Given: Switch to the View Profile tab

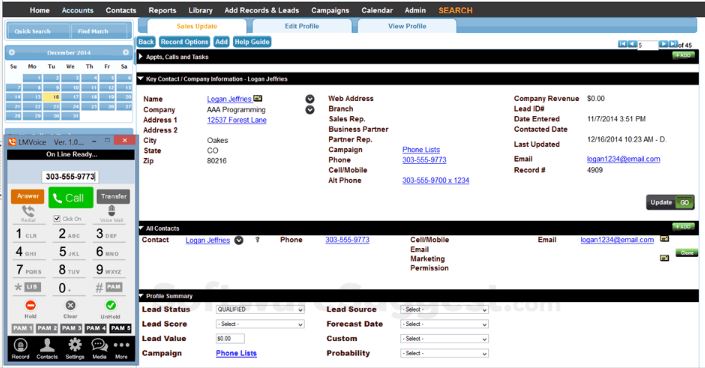Looking at the screenshot, I should pyautogui.click(x=407, y=26).
